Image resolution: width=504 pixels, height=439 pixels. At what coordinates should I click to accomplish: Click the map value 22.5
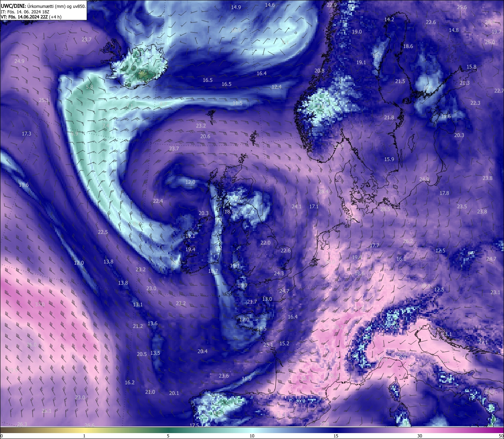pyautogui.click(x=103, y=232)
